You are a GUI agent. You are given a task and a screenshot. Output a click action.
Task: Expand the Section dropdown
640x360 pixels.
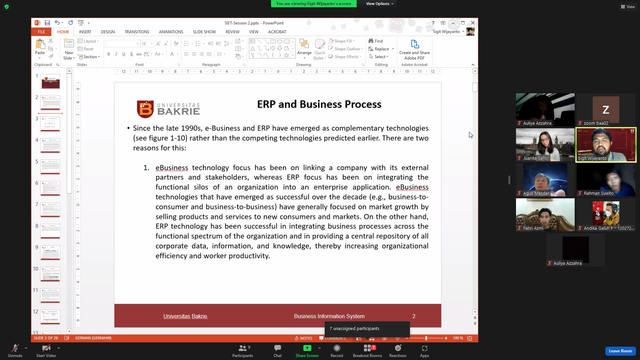pos(89,57)
